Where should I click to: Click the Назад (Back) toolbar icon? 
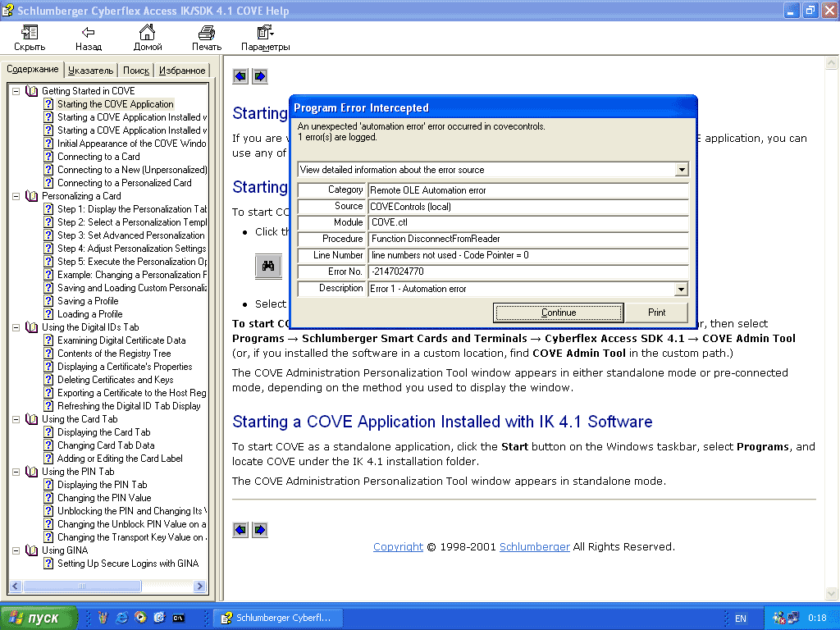click(x=89, y=33)
